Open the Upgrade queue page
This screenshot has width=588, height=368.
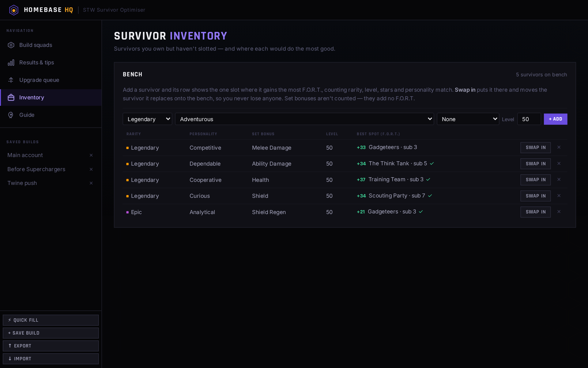[51, 80]
